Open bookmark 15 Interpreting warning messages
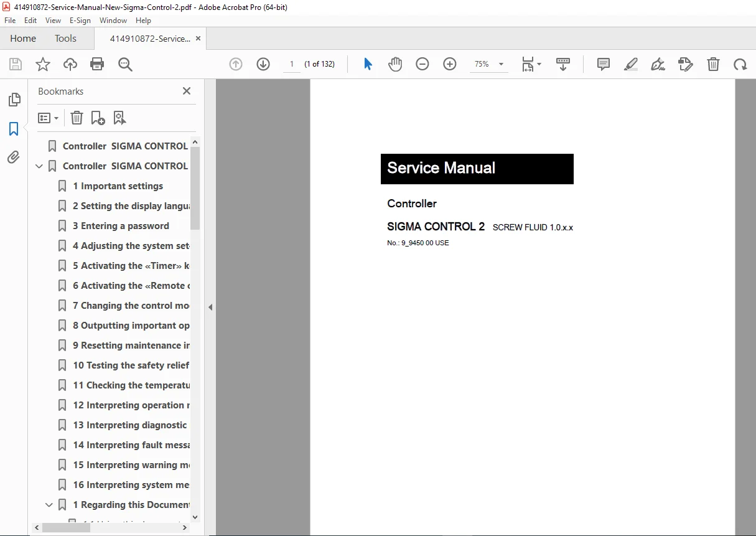Image resolution: width=756 pixels, height=536 pixels. pos(131,465)
